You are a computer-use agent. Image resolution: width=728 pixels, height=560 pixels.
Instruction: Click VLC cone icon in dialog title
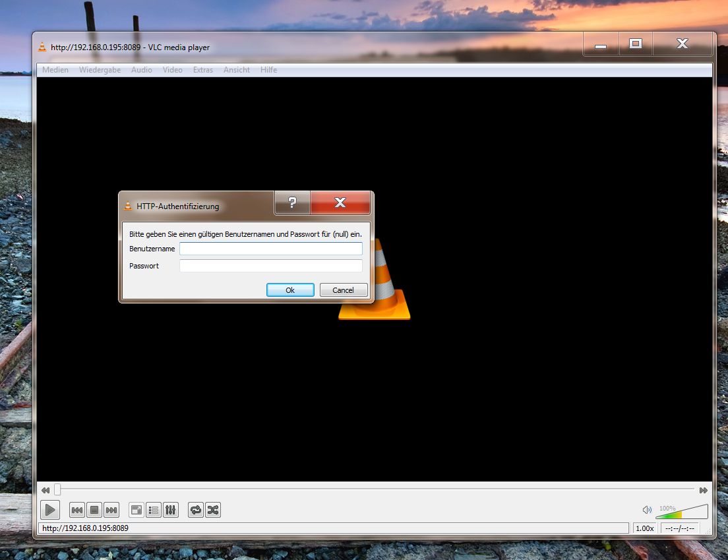pyautogui.click(x=128, y=206)
